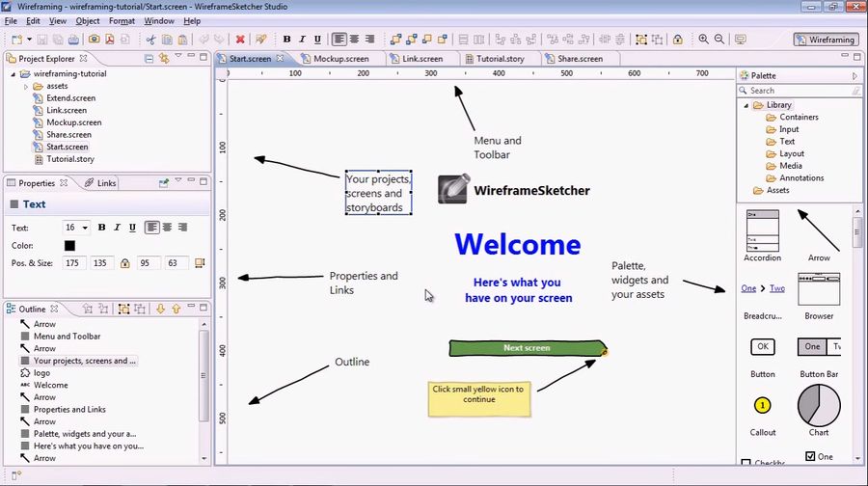The width and height of the screenshot is (868, 486).
Task: Switch to the Wireframing perspective button
Action: click(x=826, y=40)
